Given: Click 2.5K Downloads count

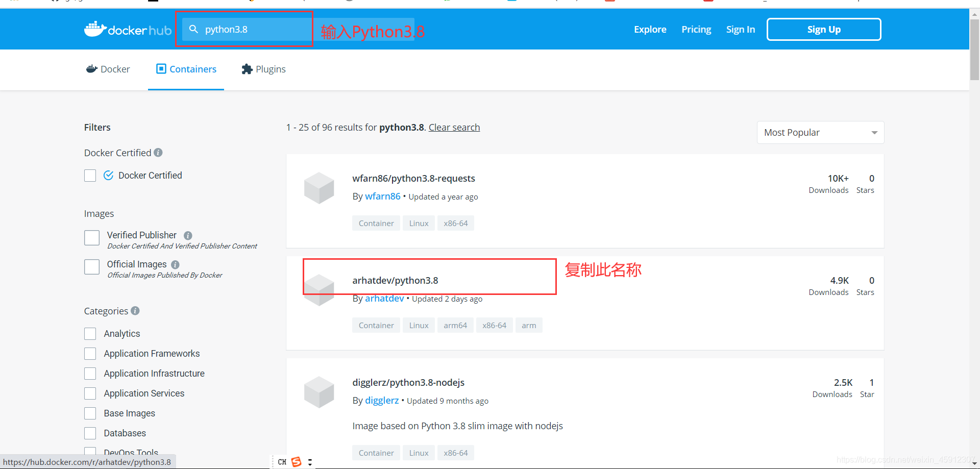Looking at the screenshot, I should click(832, 388).
